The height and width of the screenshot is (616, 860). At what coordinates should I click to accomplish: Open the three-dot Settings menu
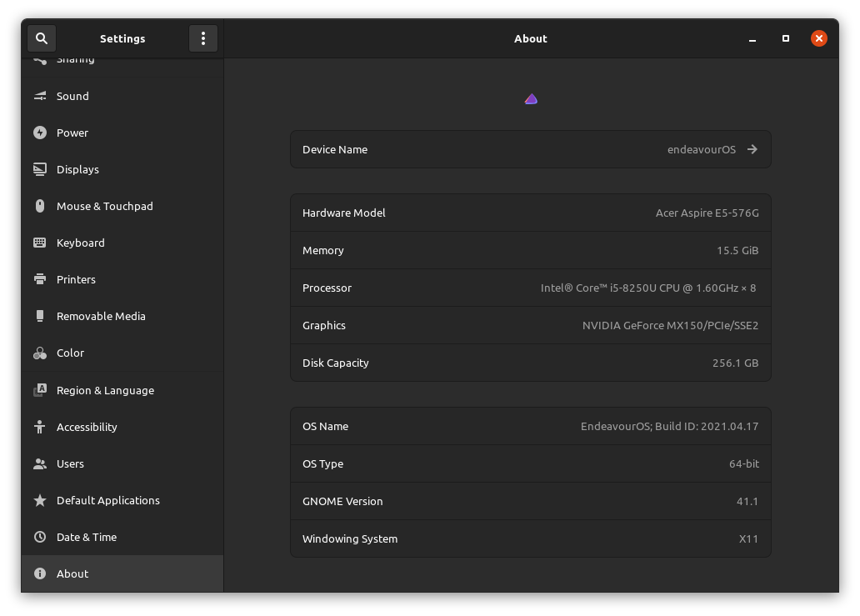click(x=203, y=38)
